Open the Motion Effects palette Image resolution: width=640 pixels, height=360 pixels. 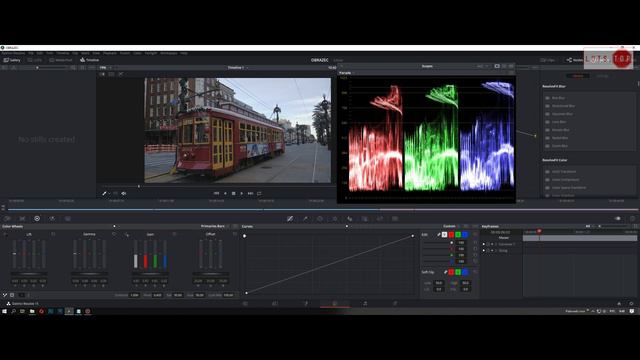point(68,219)
